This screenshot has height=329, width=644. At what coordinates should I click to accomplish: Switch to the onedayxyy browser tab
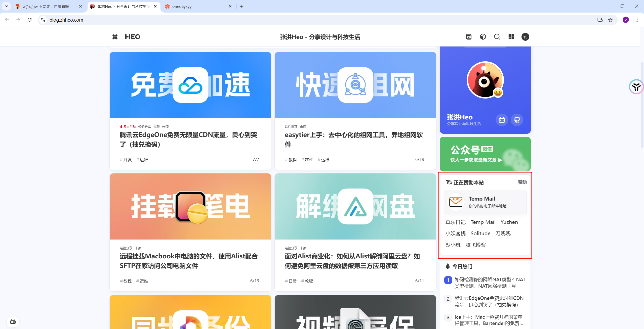pos(197,6)
